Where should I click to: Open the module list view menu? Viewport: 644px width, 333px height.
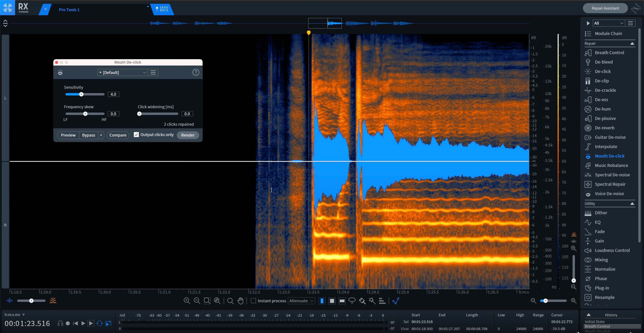click(x=630, y=23)
